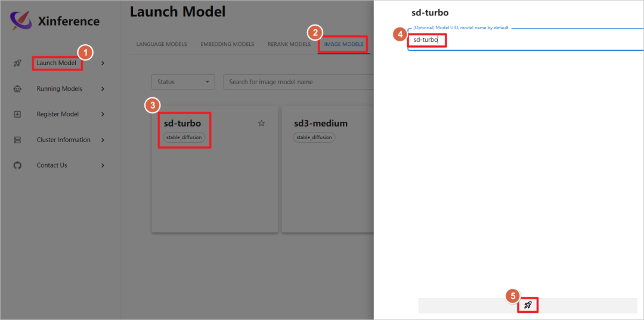Viewport: 644px width, 320px height.
Task: Open Running Models in the sidebar
Action: [59, 89]
